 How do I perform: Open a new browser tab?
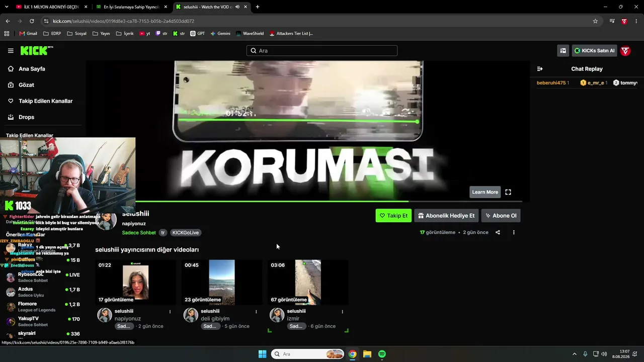click(258, 7)
